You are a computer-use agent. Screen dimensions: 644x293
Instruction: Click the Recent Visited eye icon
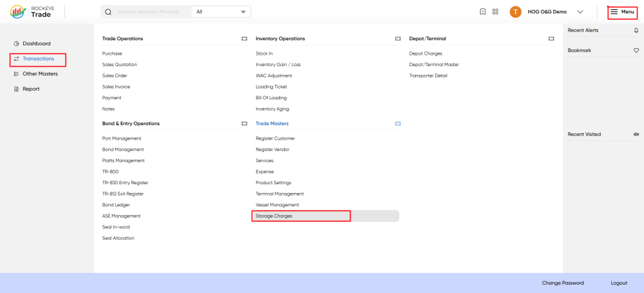pos(636,134)
